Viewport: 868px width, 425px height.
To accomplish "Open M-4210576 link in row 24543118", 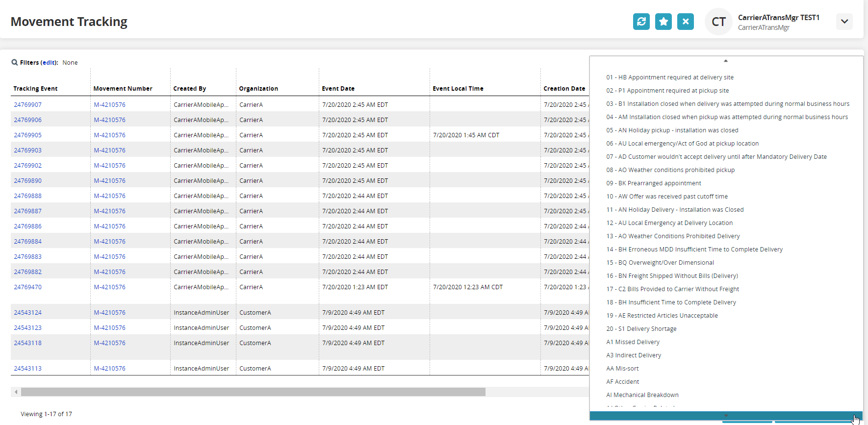I will click(109, 343).
